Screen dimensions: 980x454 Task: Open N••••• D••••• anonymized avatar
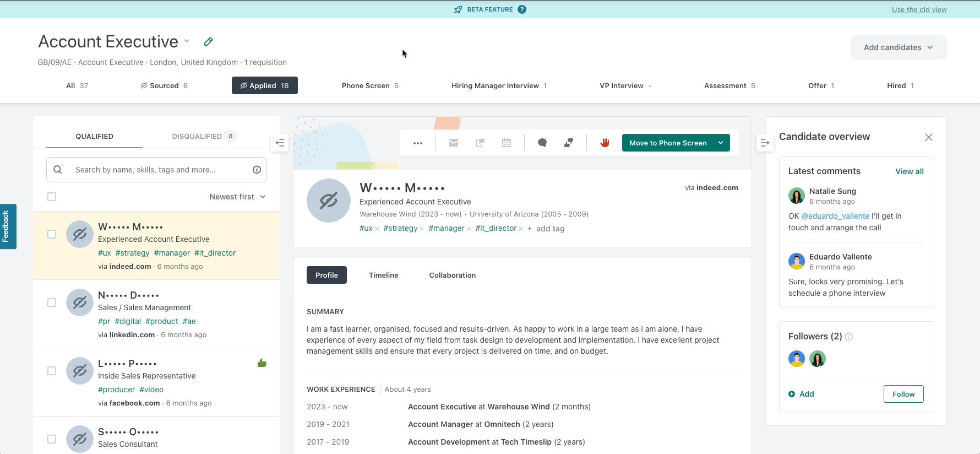[x=80, y=302]
